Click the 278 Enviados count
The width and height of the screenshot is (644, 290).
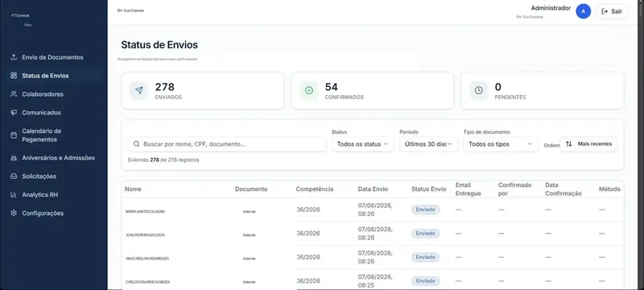165,87
